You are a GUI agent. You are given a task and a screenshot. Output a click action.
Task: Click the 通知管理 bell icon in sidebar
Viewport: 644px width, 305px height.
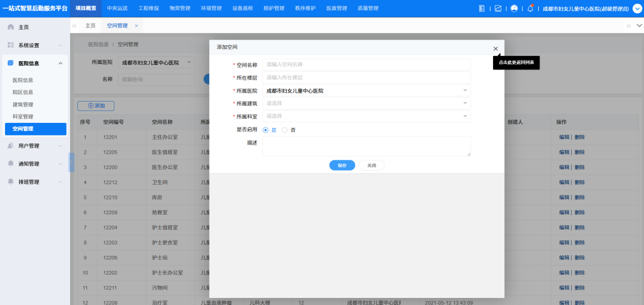click(x=11, y=163)
